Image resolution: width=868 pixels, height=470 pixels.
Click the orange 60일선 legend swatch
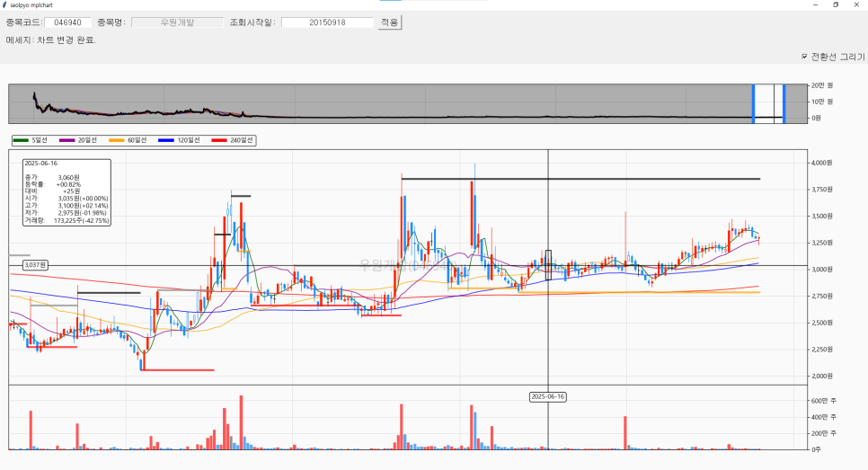click(116, 140)
